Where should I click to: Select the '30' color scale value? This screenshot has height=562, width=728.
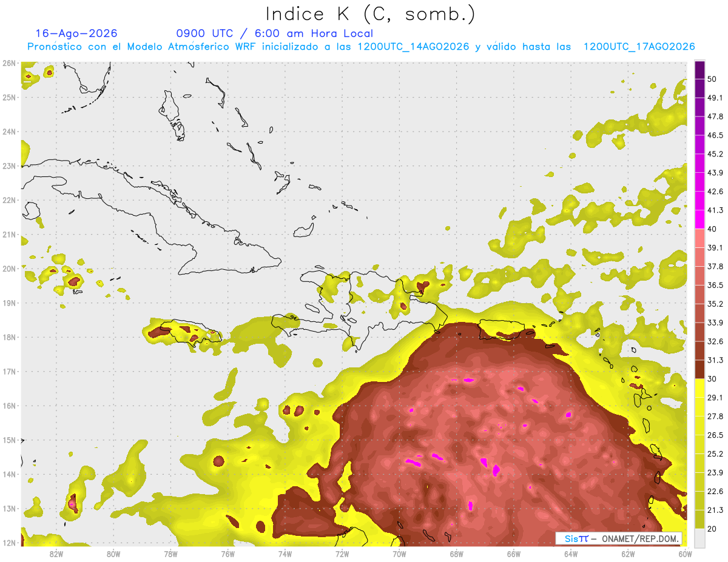point(712,379)
